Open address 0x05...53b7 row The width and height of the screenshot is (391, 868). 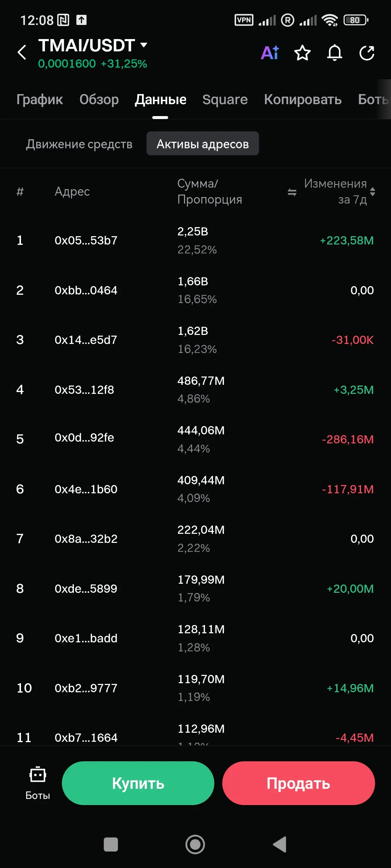pos(195,241)
